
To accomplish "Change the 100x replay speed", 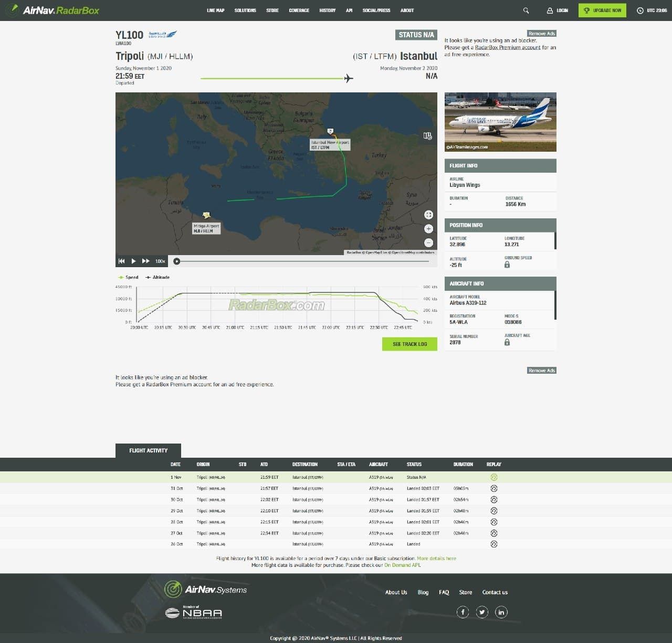I will click(160, 261).
